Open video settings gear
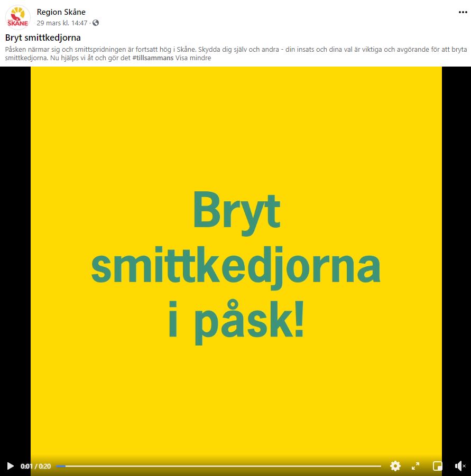 (x=395, y=465)
